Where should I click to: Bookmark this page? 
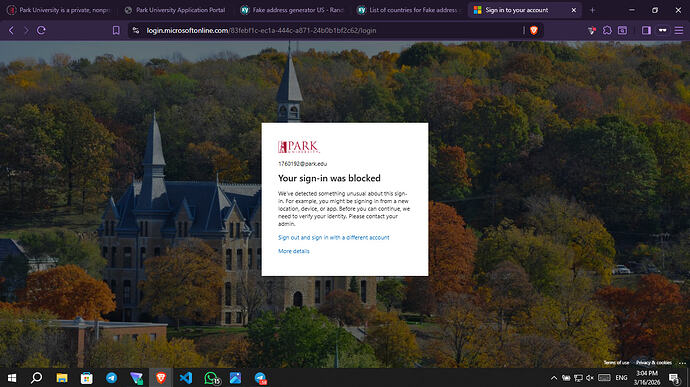point(116,30)
